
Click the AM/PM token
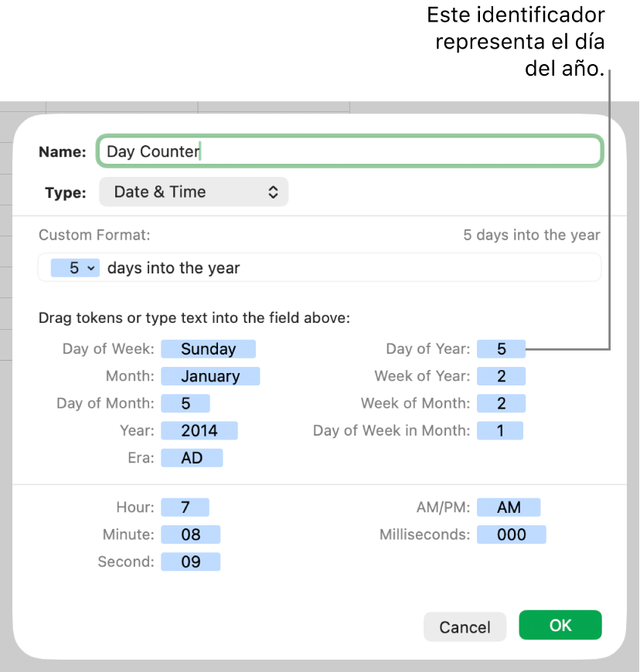coord(509,507)
